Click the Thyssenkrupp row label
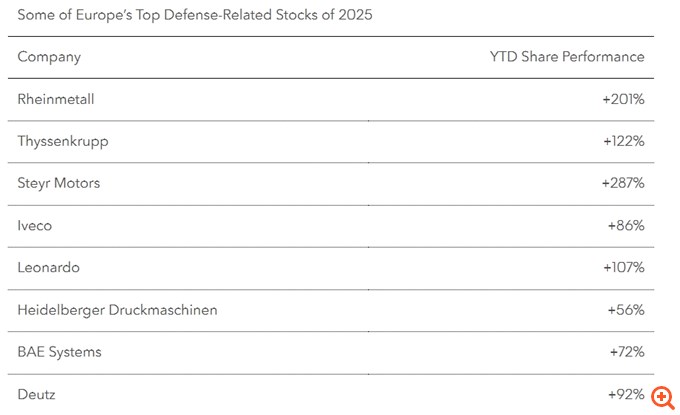This screenshot has height=415, width=680. pos(63,142)
